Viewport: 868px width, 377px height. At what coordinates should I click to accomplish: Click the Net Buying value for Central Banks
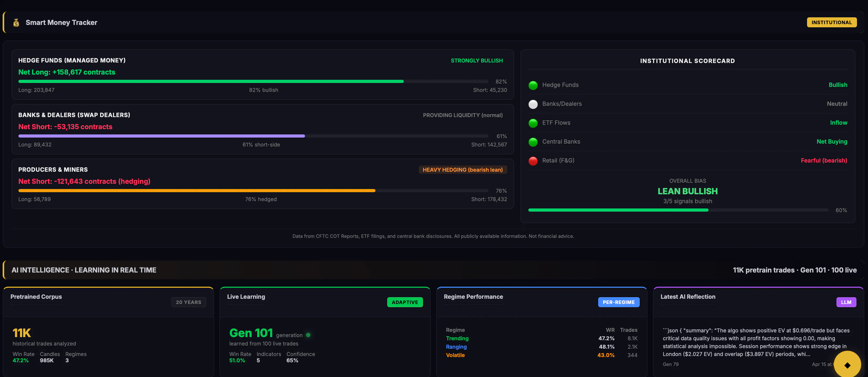click(832, 141)
